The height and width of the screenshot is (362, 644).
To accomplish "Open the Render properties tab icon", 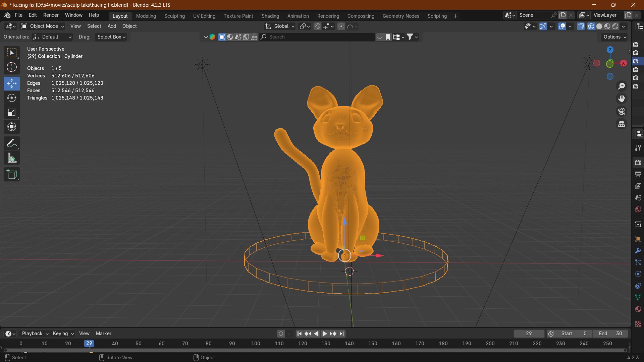I will pos(638,163).
